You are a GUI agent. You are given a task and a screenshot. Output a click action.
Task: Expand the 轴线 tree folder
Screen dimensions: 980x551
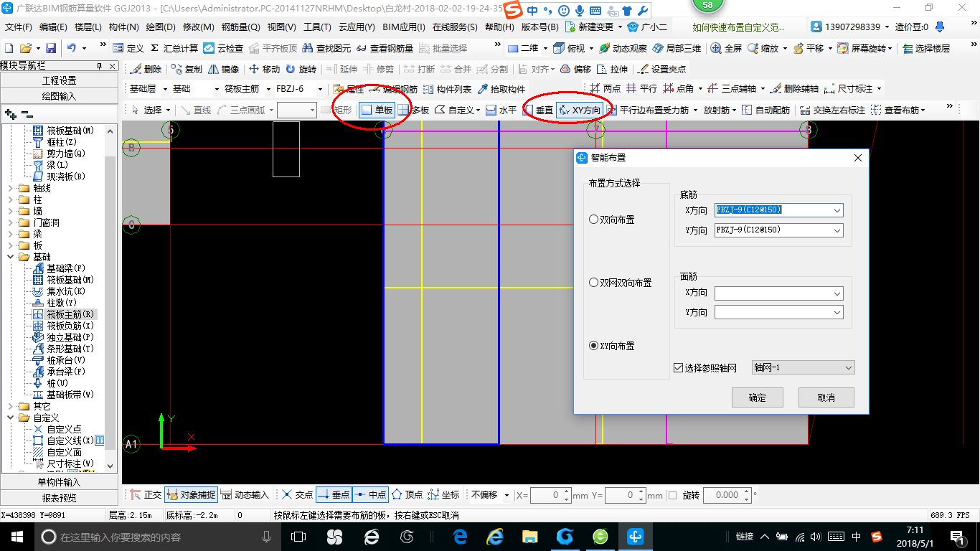click(x=11, y=188)
